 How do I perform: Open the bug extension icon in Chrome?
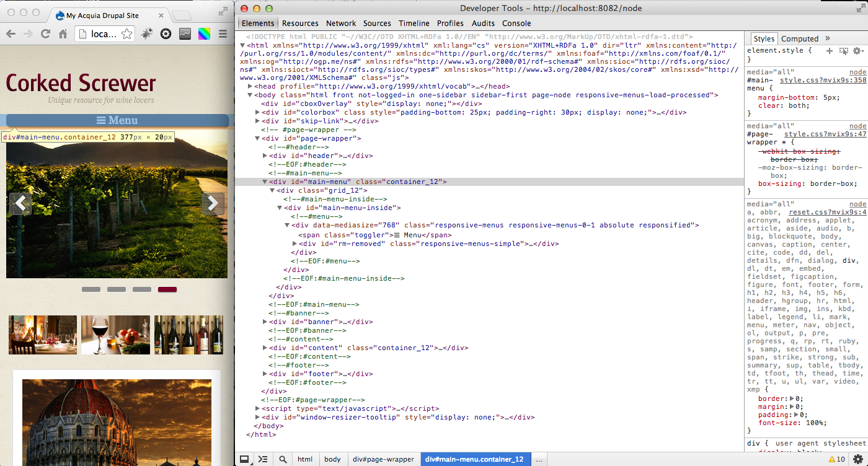pyautogui.click(x=146, y=34)
